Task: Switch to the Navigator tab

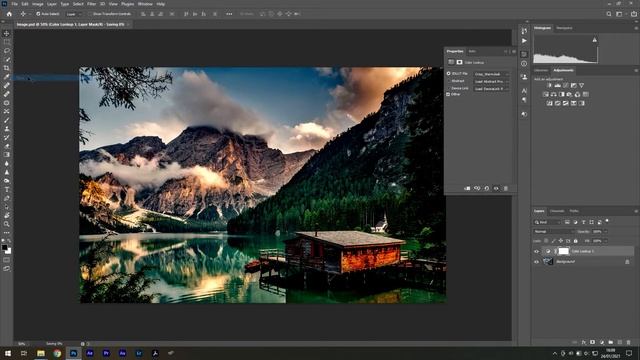Action: (564, 28)
